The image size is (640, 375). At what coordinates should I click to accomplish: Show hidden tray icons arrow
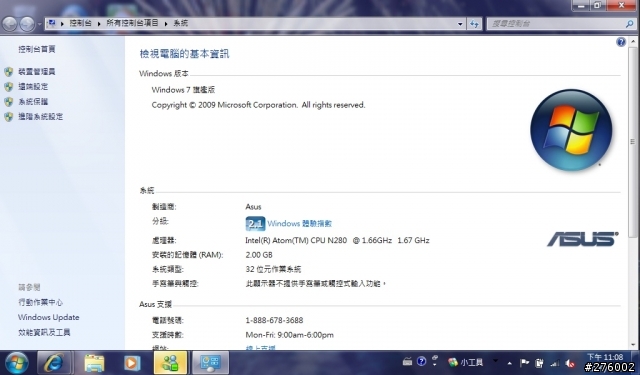click(509, 363)
